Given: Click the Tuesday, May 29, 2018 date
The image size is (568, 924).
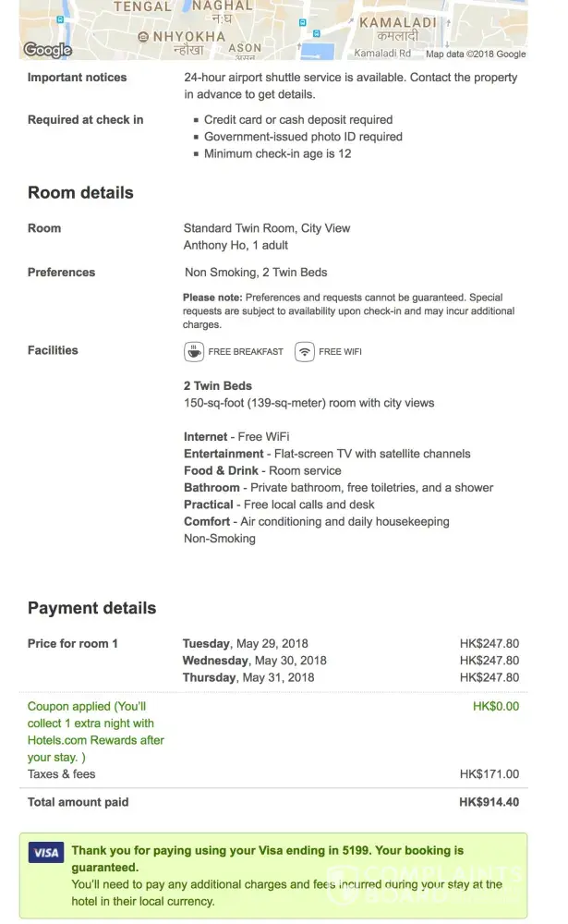Looking at the screenshot, I should (246, 644).
